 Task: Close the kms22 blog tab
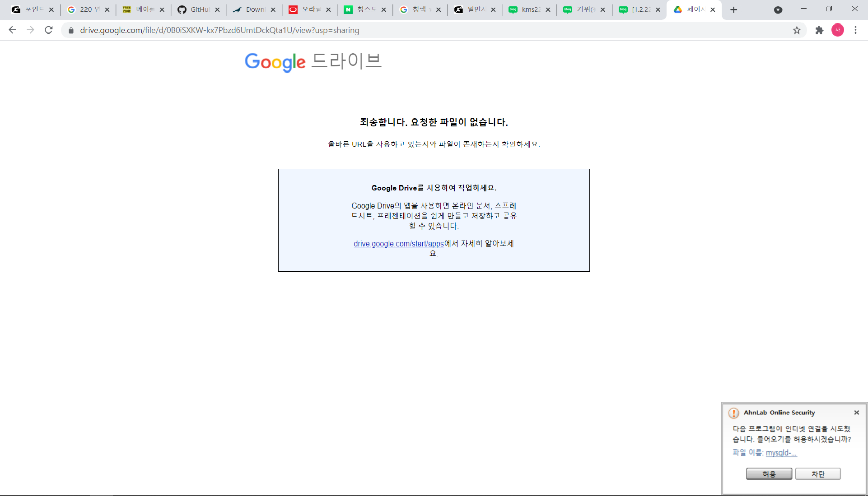[547, 9]
